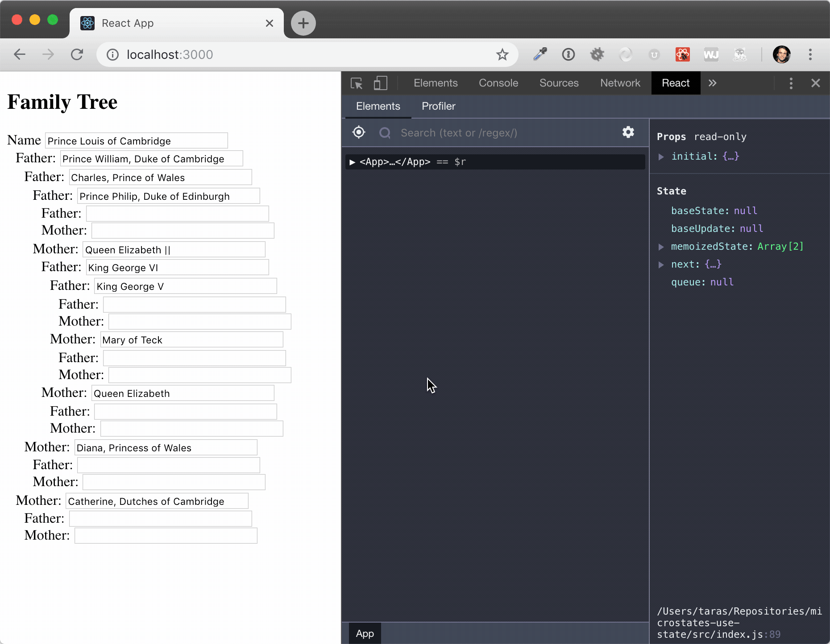Open a new browser tab
Screen dimensions: 830x644
(303, 23)
